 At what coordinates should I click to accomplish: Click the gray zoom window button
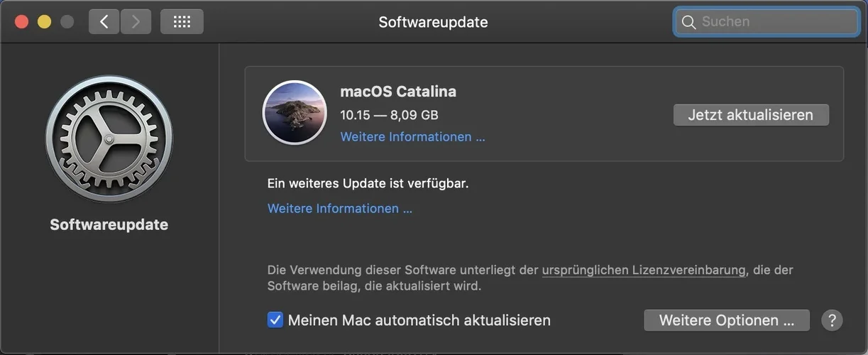coord(67,21)
